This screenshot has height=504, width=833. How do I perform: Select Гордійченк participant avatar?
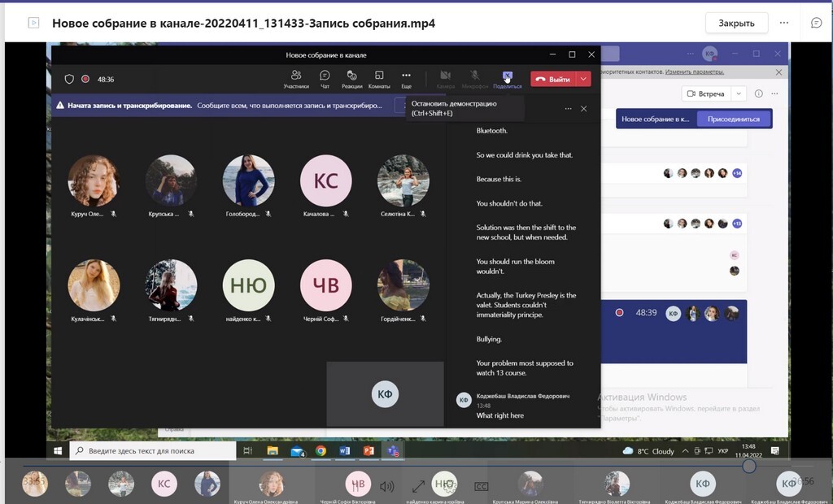coord(403,285)
